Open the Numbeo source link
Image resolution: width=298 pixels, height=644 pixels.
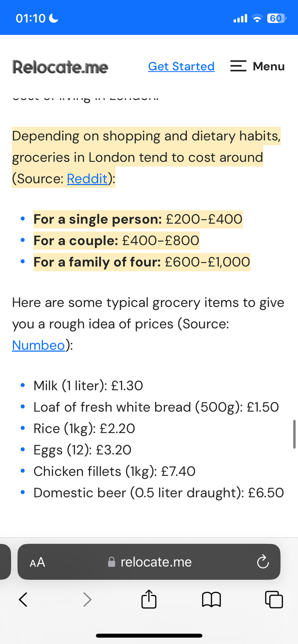point(38,345)
